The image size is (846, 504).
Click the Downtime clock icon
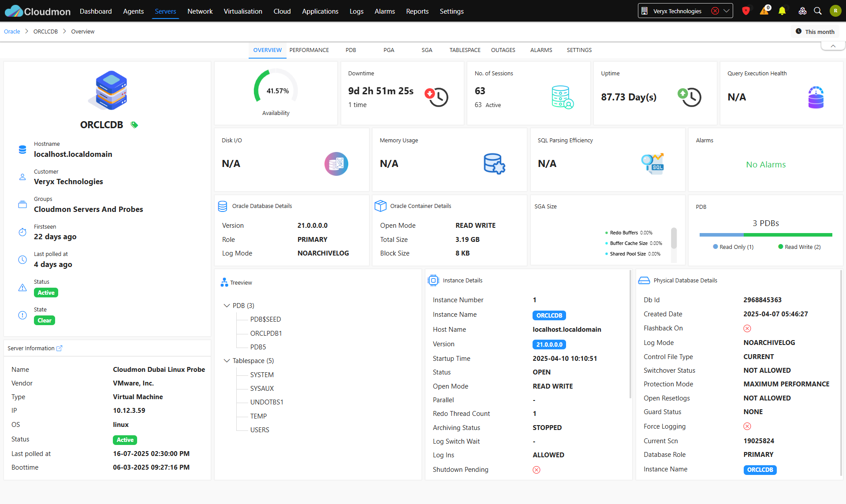coord(436,97)
